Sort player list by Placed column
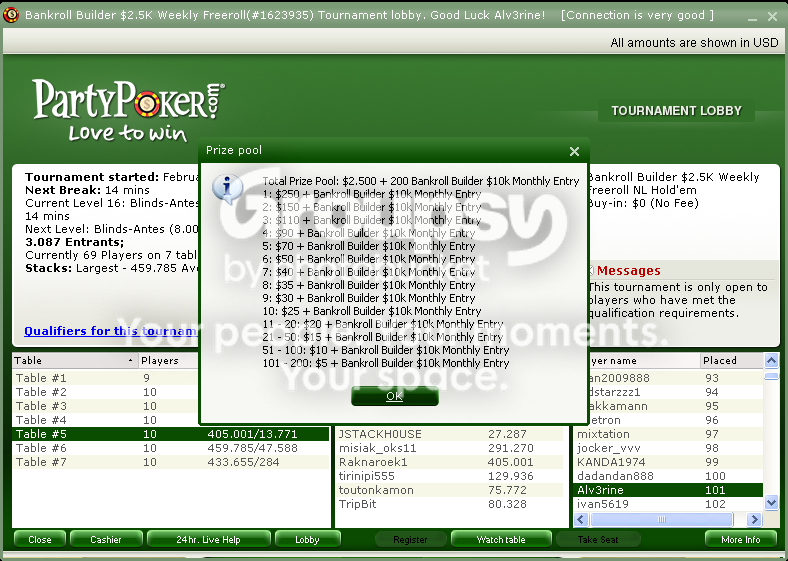The image size is (788, 561). point(731,360)
